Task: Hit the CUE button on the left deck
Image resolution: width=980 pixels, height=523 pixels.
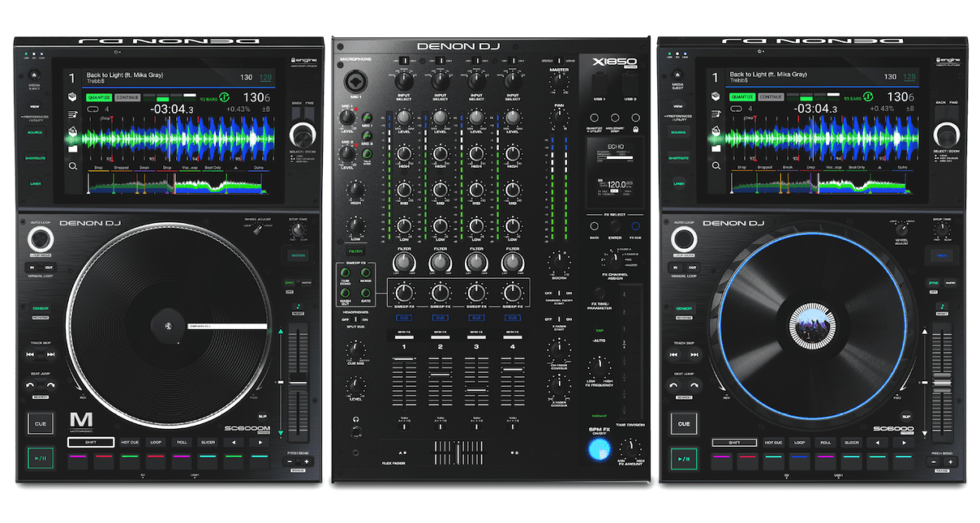Action: coord(40,422)
